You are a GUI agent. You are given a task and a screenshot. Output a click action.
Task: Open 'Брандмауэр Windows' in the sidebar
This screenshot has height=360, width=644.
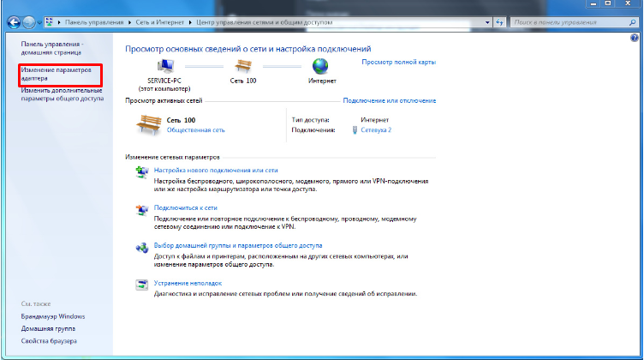point(53,316)
